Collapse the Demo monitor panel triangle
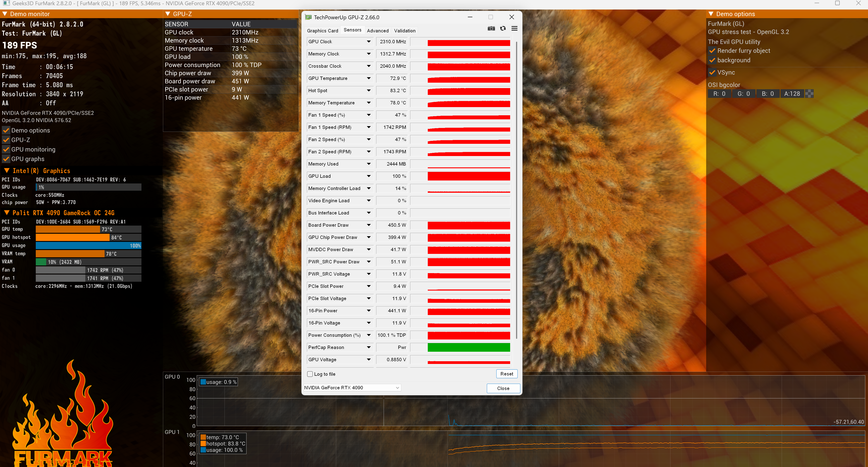The image size is (868, 467). tap(5, 14)
